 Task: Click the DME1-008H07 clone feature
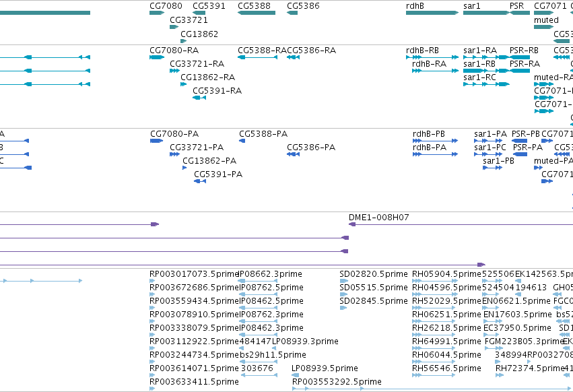point(461,224)
